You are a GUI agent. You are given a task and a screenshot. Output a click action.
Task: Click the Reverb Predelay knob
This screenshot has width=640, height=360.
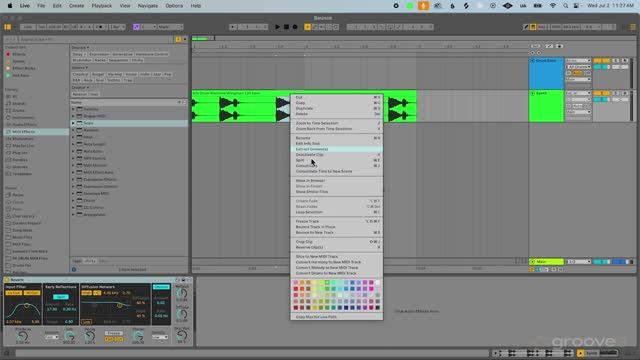(x=22, y=337)
